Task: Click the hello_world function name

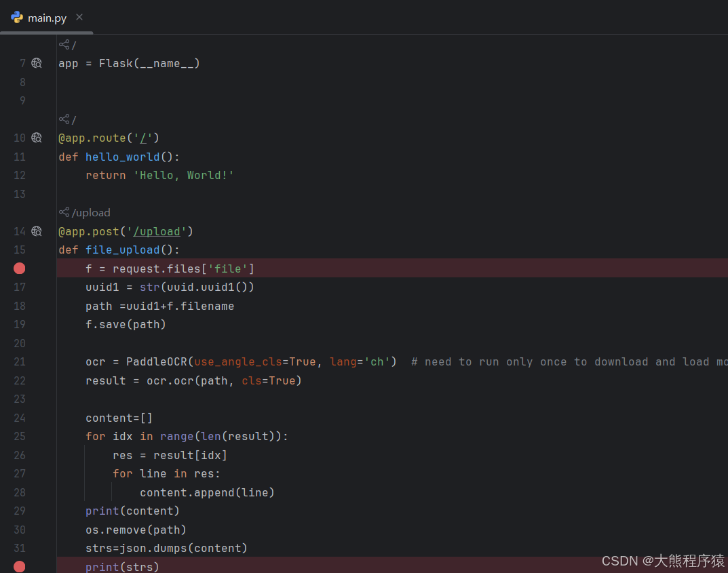Action: pyautogui.click(x=122, y=156)
